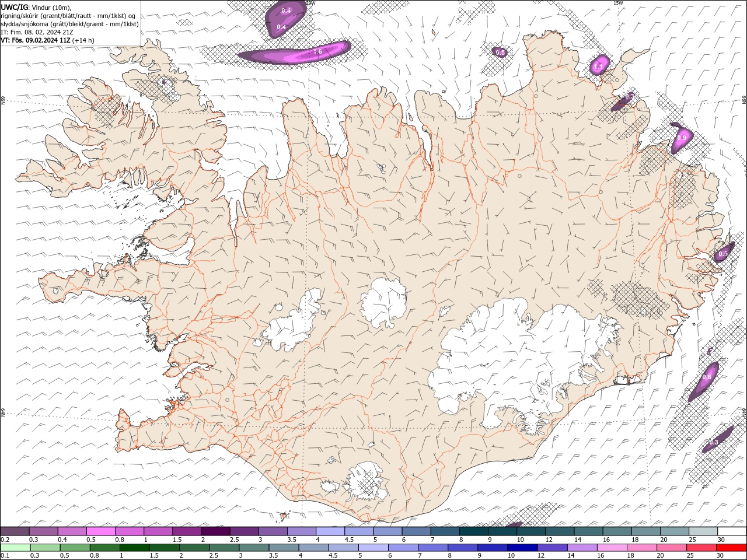Viewport: 747px width, 560px height.
Task: Click the bottom legend red swatch after 30
Action: click(731, 547)
